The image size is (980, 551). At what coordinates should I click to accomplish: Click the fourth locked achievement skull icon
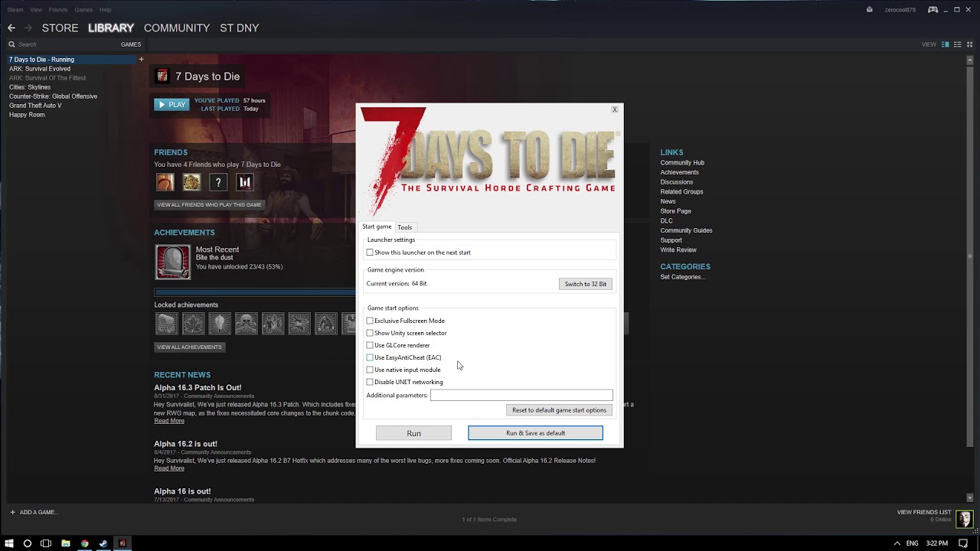(x=247, y=323)
